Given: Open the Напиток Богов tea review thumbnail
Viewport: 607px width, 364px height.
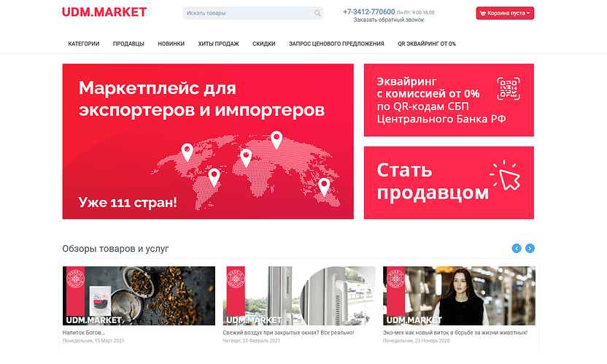Looking at the screenshot, I should tap(139, 295).
